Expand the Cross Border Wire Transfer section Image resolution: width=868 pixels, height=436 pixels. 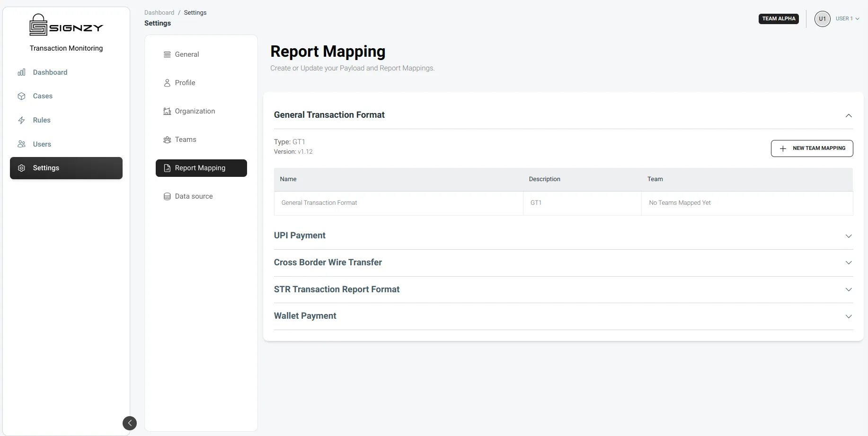[x=849, y=262]
